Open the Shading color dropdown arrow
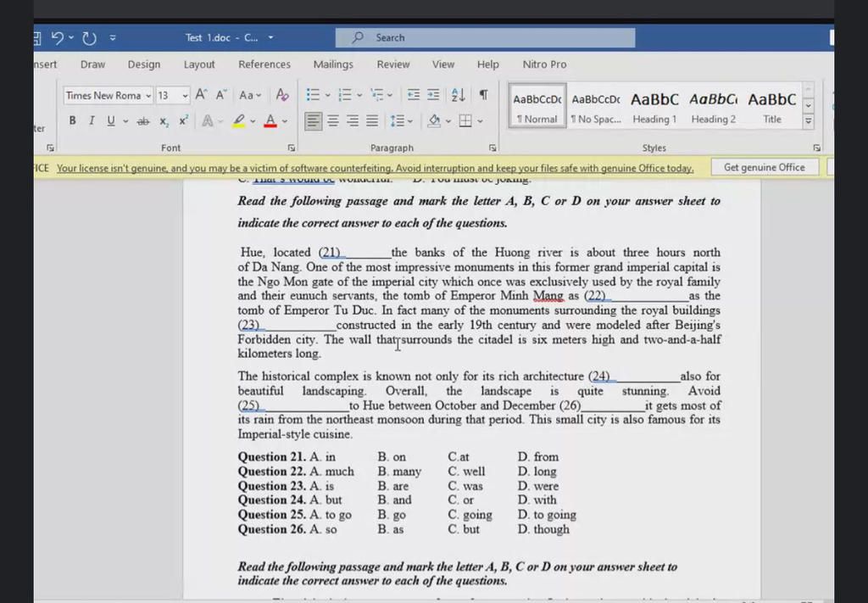The width and height of the screenshot is (868, 603). click(448, 120)
